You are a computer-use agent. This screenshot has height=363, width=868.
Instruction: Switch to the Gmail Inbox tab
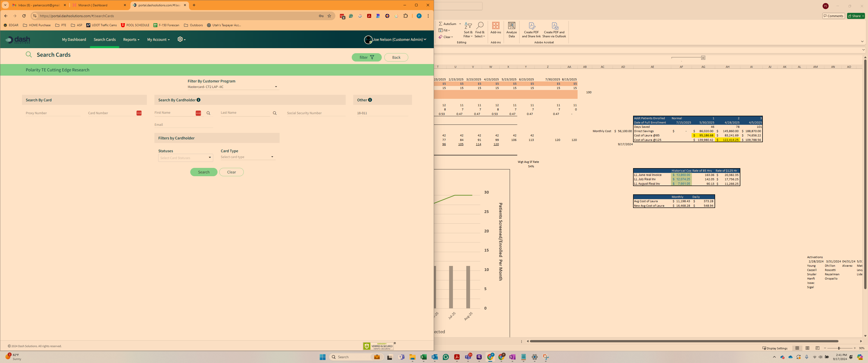39,5
